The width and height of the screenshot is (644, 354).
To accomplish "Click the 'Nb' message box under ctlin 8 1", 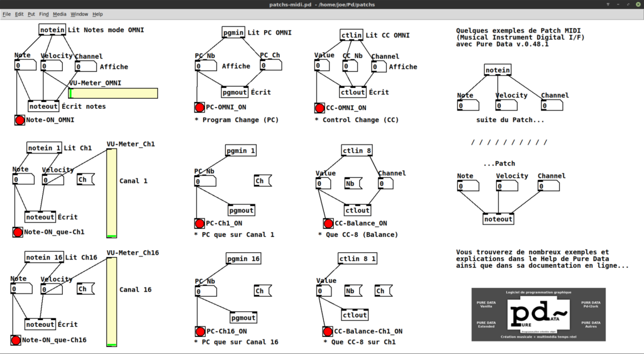I will click(353, 291).
